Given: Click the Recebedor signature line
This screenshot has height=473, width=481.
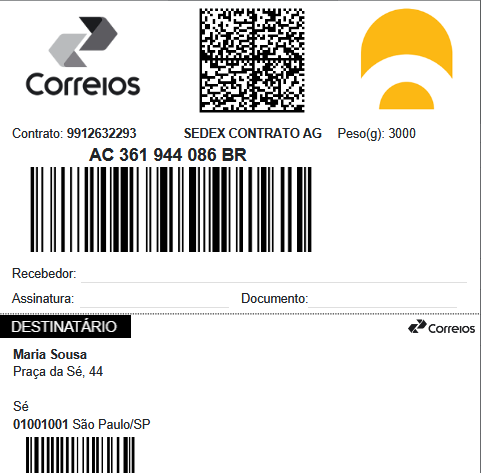Looking at the screenshot, I should pyautogui.click(x=274, y=282).
